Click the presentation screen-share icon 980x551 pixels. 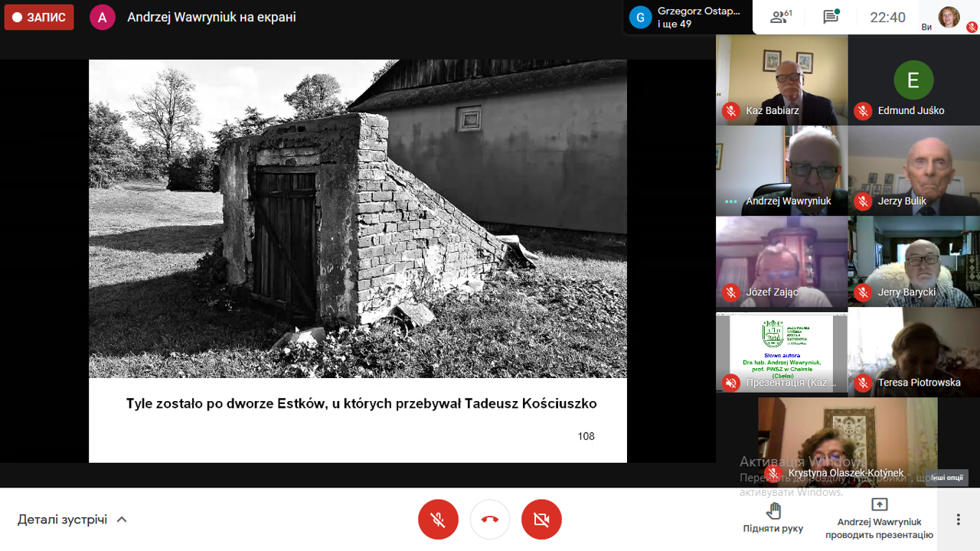point(879,504)
